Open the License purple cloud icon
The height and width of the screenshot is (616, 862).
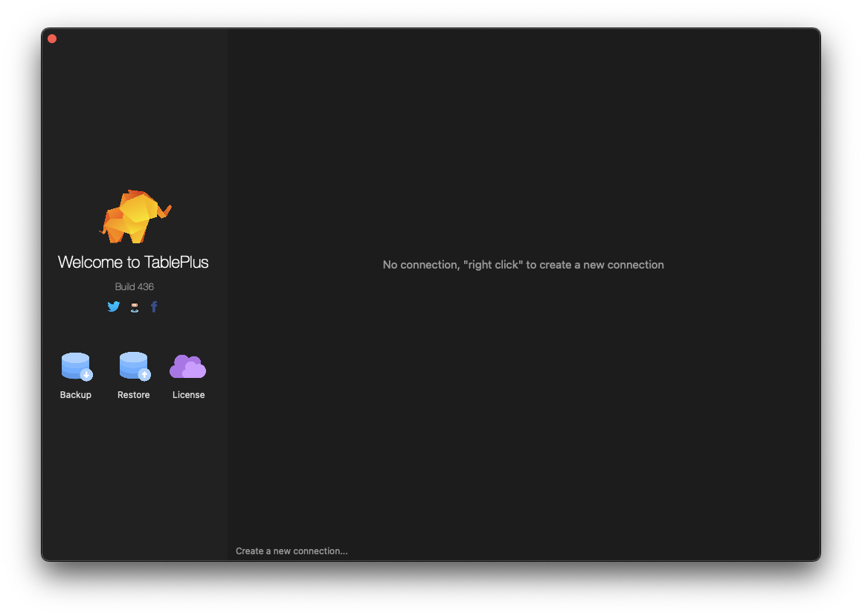[187, 365]
